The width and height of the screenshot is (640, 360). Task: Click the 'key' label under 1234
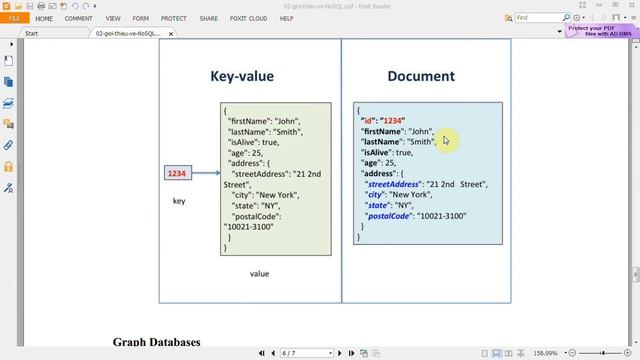179,201
